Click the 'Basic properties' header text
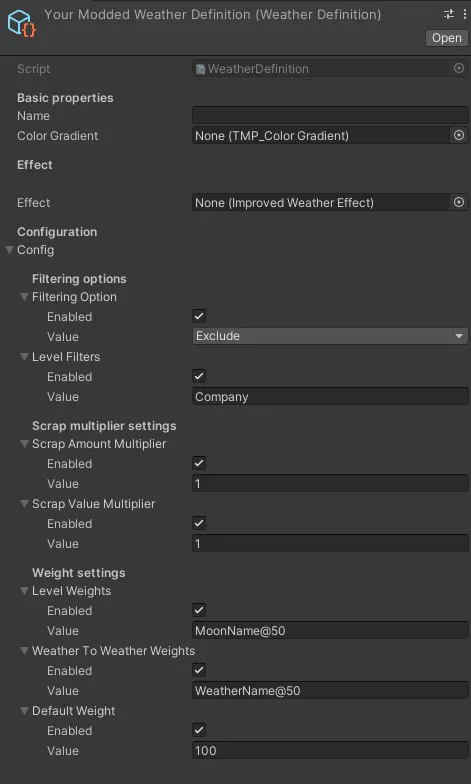The width and height of the screenshot is (471, 784). [x=65, y=98]
